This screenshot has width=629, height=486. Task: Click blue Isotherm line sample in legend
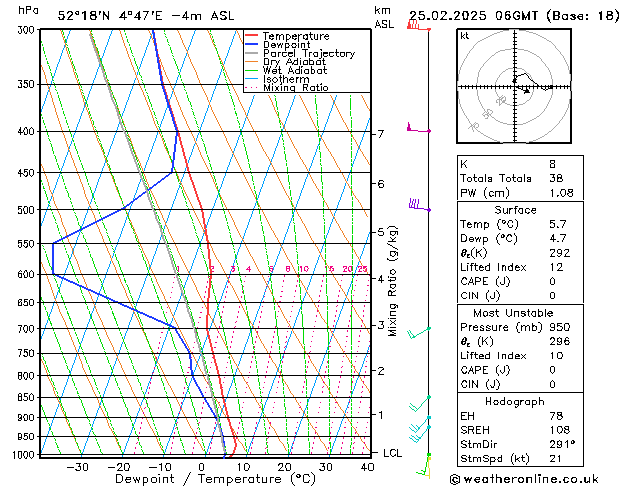[252, 79]
